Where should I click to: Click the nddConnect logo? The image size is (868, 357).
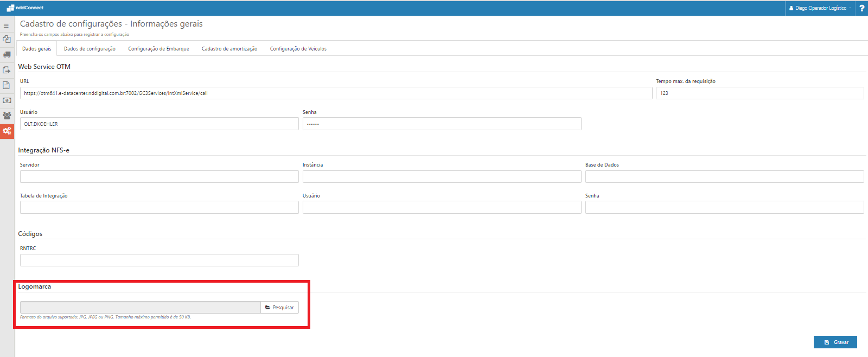(25, 8)
